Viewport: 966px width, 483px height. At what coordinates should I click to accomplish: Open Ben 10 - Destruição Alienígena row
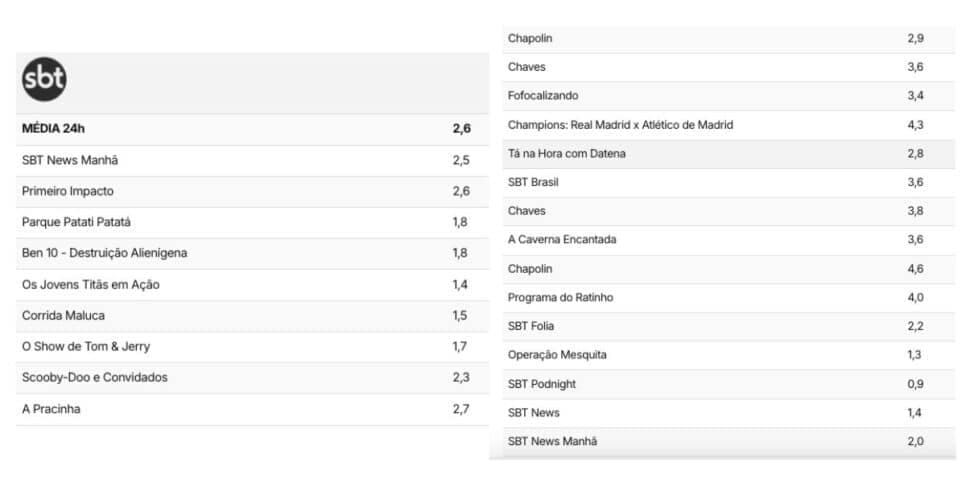click(253, 253)
